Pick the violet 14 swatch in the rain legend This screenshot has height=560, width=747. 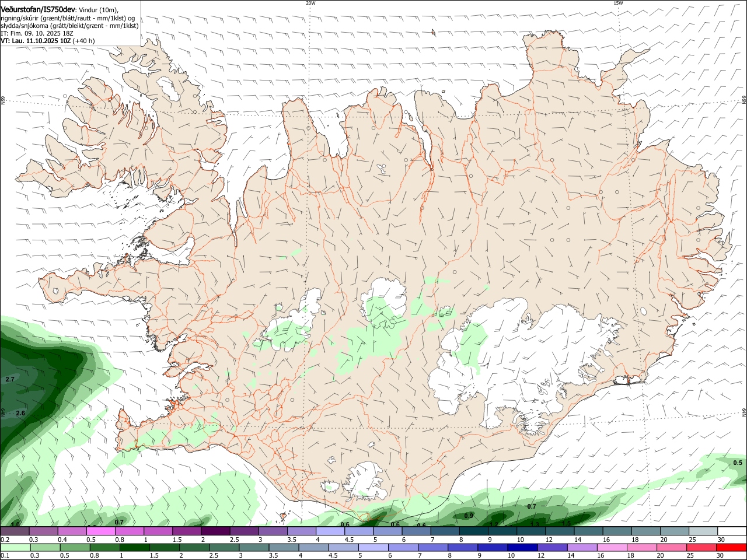coord(582,547)
